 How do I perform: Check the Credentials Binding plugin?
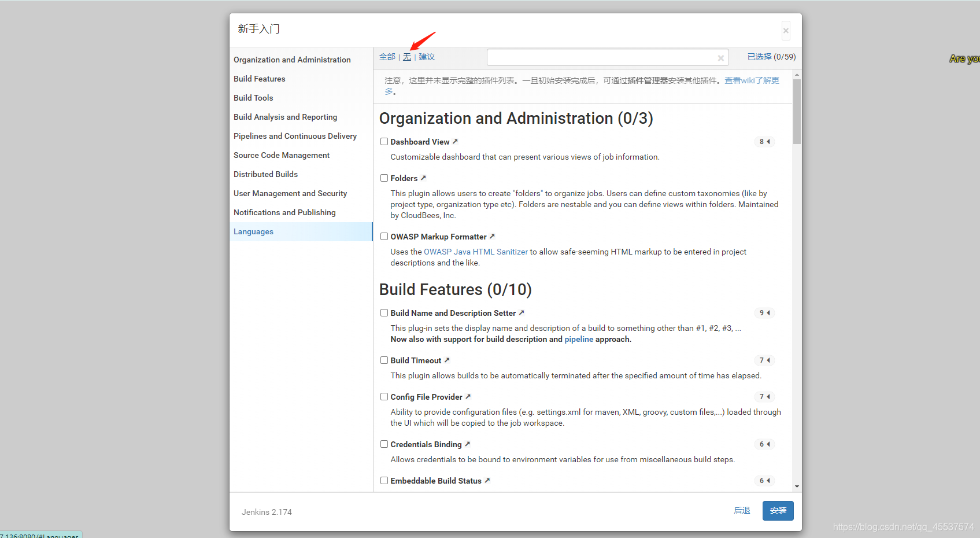384,444
